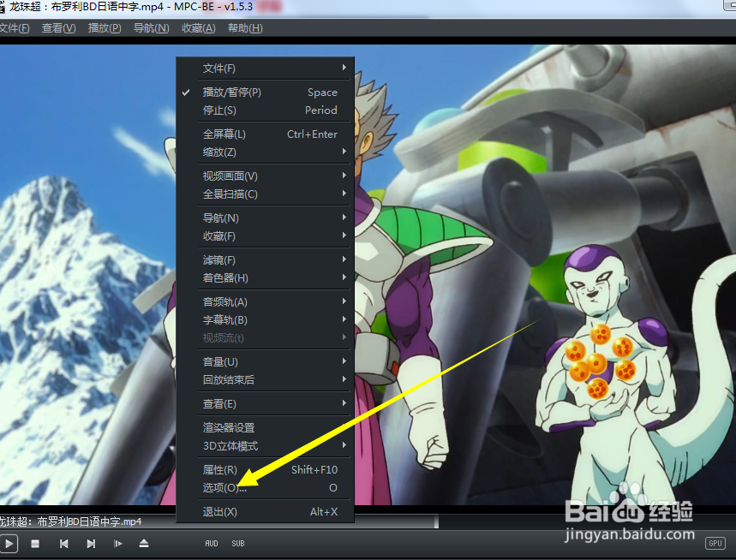Expand the 全景扫描(C) submenu
Image resolution: width=736 pixels, height=560 pixels.
click(x=266, y=194)
